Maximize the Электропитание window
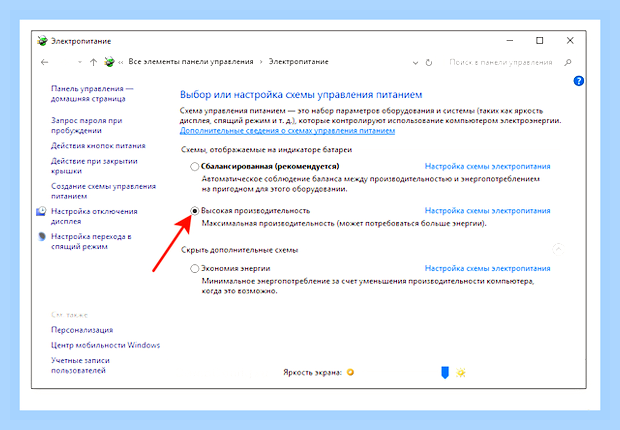The width and height of the screenshot is (620, 430). click(x=539, y=40)
